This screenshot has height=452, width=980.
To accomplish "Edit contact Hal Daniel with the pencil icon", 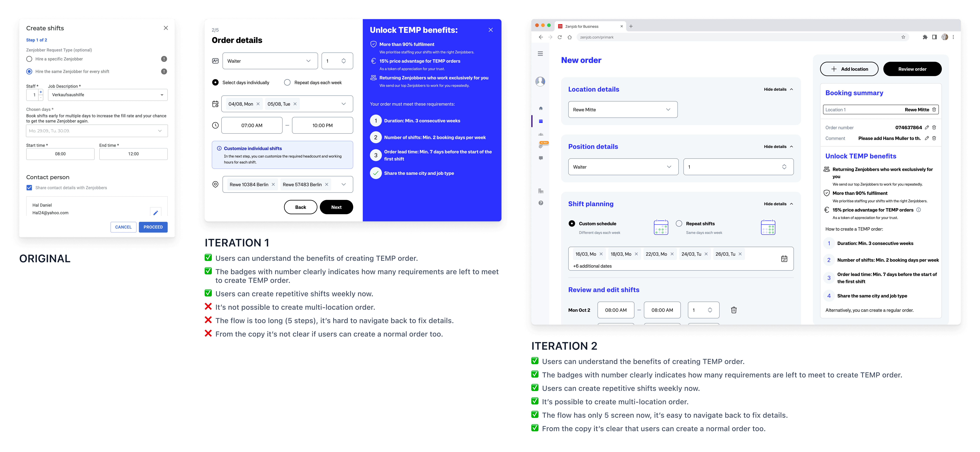I will pos(156,213).
